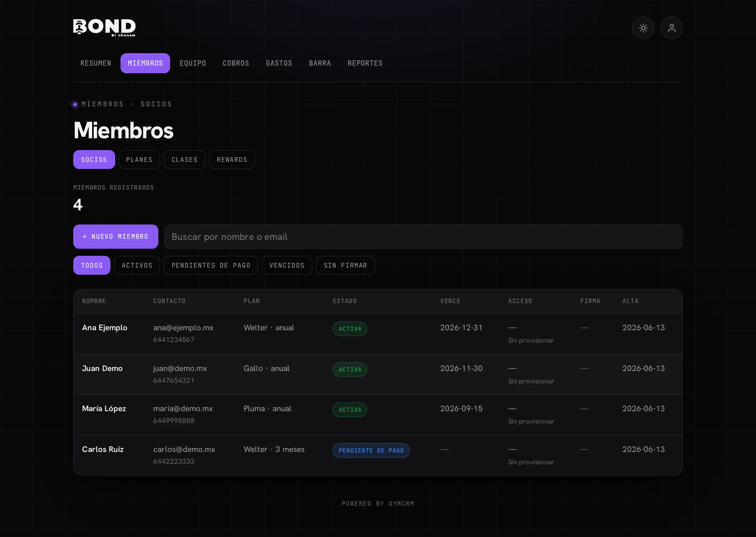The image size is (756, 537).
Task: Click phone number 6442223333
Action: point(174,462)
